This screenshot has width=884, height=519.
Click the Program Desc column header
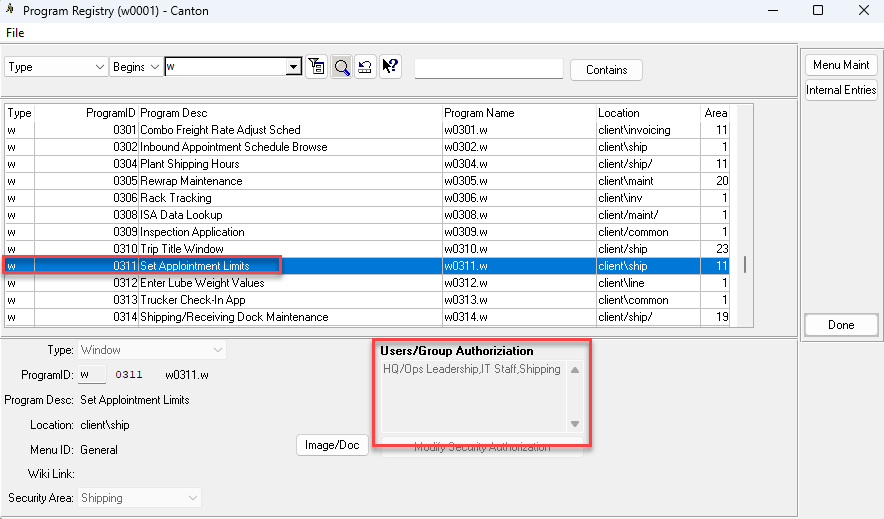(x=290, y=113)
